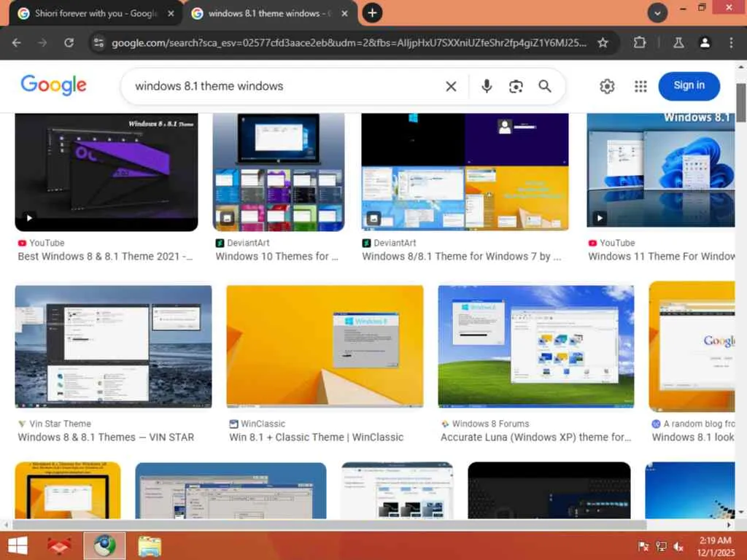Viewport: 747px width, 560px height.
Task: Click the WinClassic source label
Action: [263, 424]
